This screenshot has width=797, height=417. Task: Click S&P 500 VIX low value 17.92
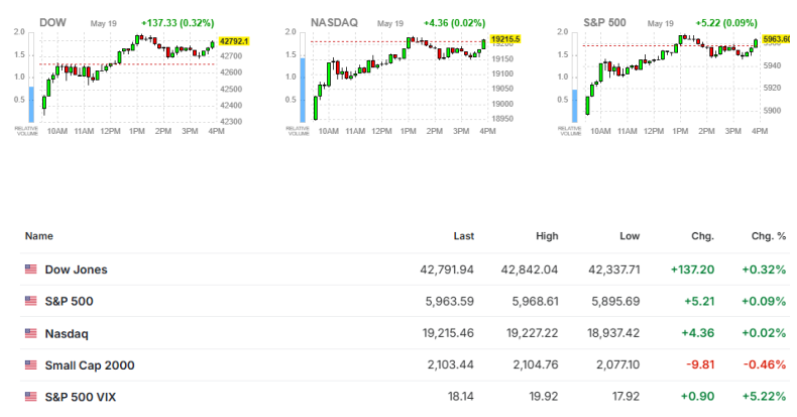tap(626, 397)
